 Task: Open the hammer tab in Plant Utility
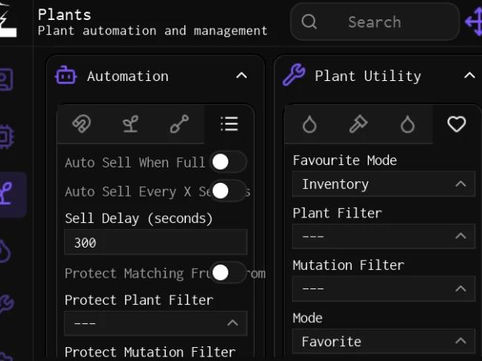pos(358,124)
